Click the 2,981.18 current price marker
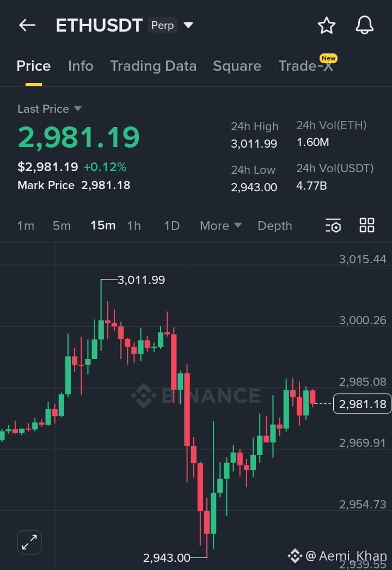 pos(362,404)
